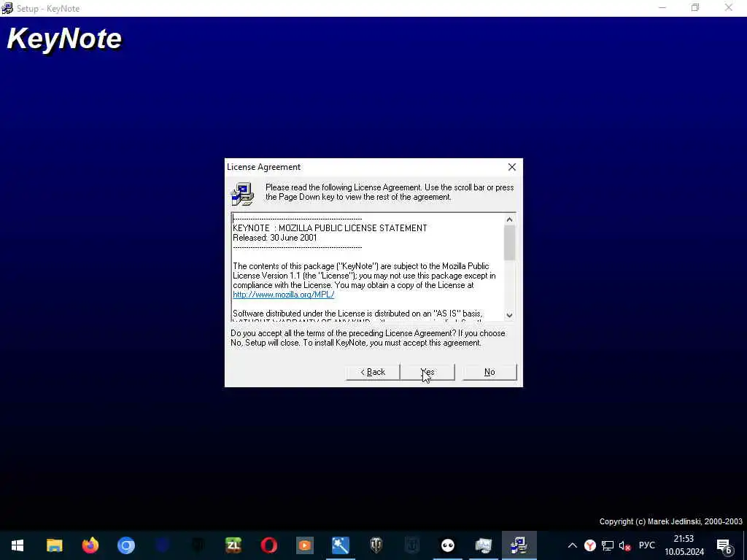This screenshot has height=560, width=747.
Task: Open the notification center icon
Action: (x=724, y=545)
